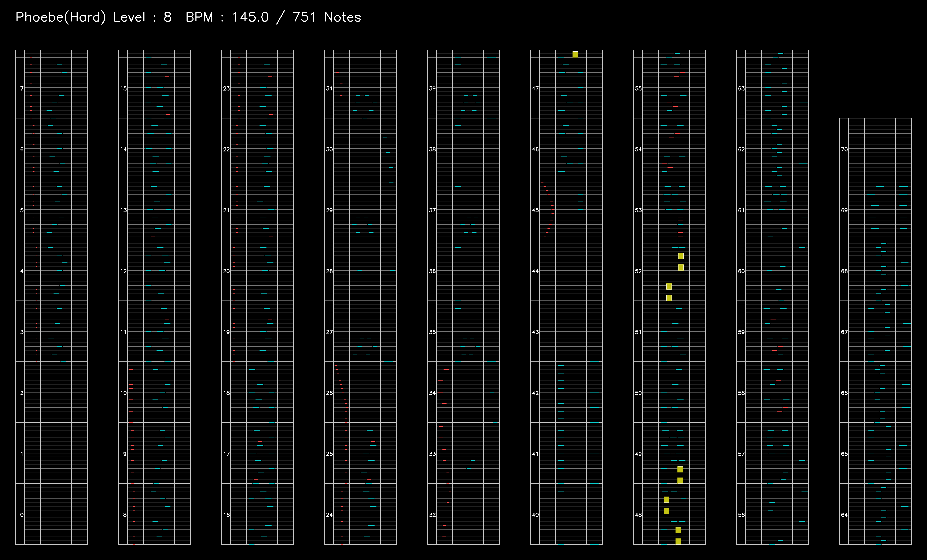Select measure 47 label
927x560 pixels.
click(536, 88)
